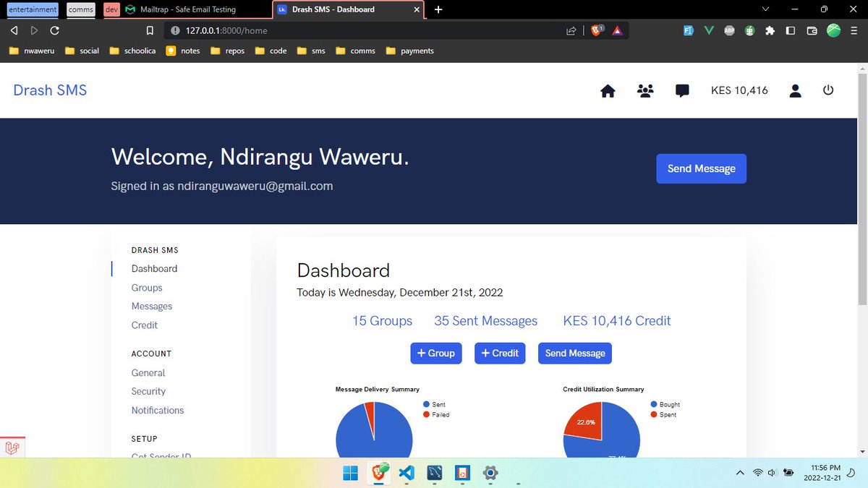Image resolution: width=868 pixels, height=488 pixels.
Task: Toggle the browser sidebar panel icon
Action: pyautogui.click(x=791, y=30)
